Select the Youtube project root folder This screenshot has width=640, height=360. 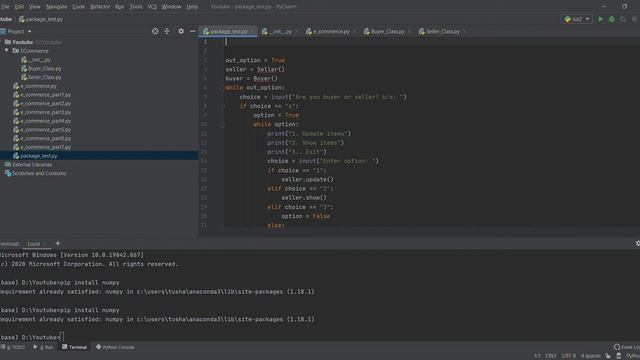coord(22,42)
